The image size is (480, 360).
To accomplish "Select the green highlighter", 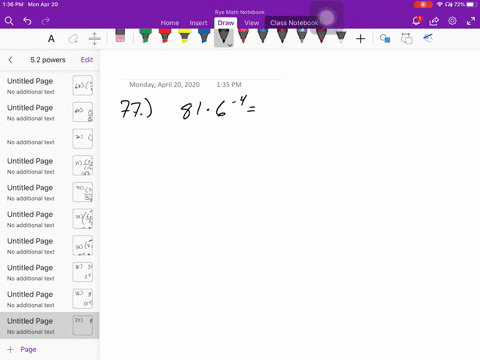I will [145, 36].
